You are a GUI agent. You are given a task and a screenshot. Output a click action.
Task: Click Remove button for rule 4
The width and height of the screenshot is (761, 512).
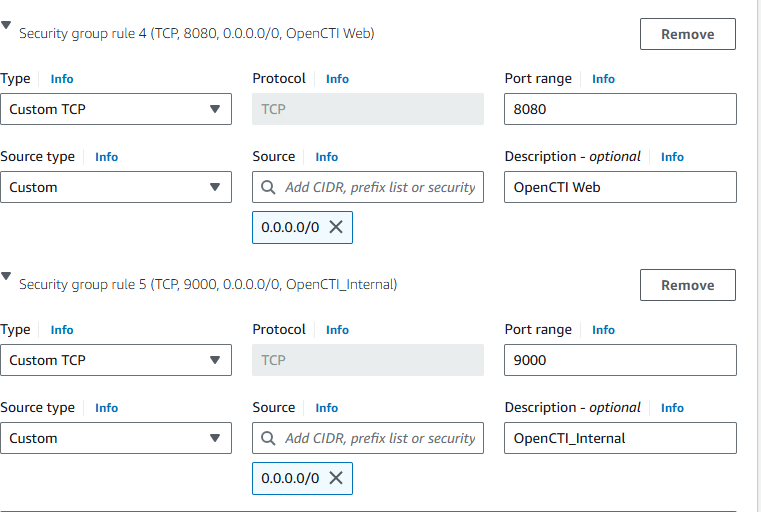coord(688,34)
